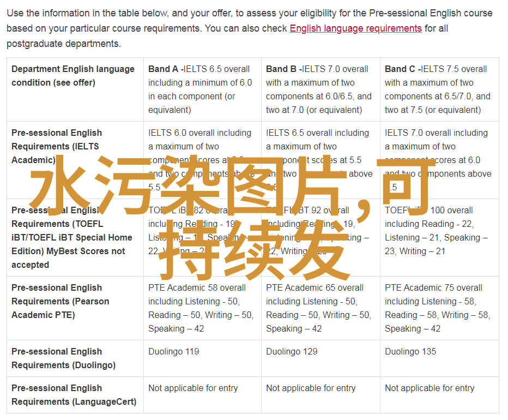Click "Not applicable for entry" in Band A column
This screenshot has width=508, height=420.
202,395
